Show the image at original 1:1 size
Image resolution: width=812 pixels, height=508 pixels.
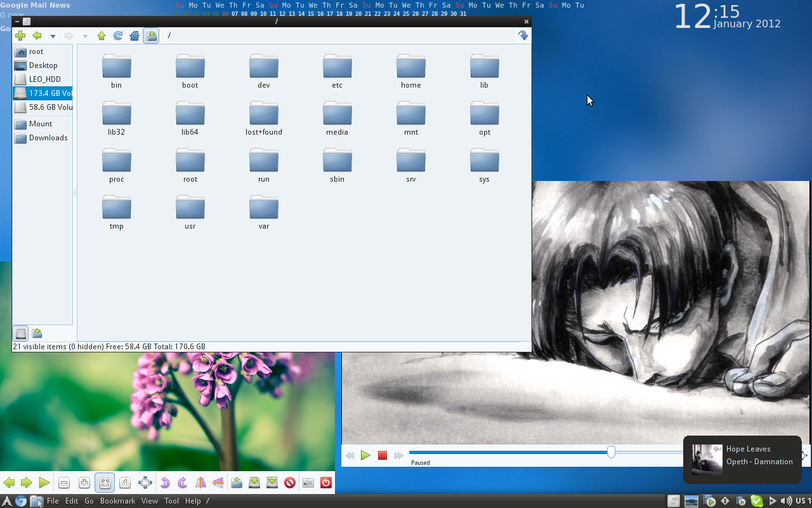point(125,483)
